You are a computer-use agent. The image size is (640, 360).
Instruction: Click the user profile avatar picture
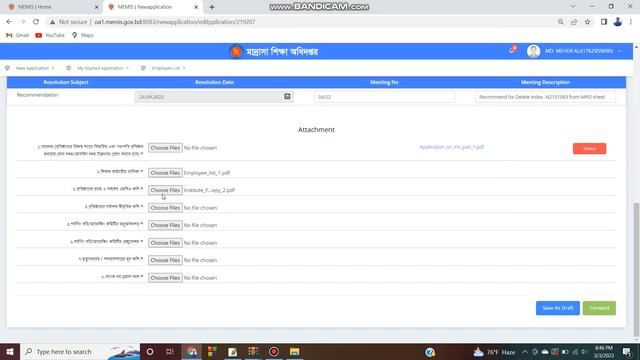click(x=533, y=51)
